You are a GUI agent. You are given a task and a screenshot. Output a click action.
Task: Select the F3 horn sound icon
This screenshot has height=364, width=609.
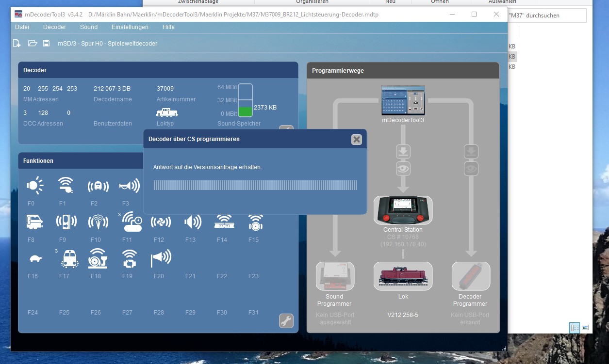130,186
